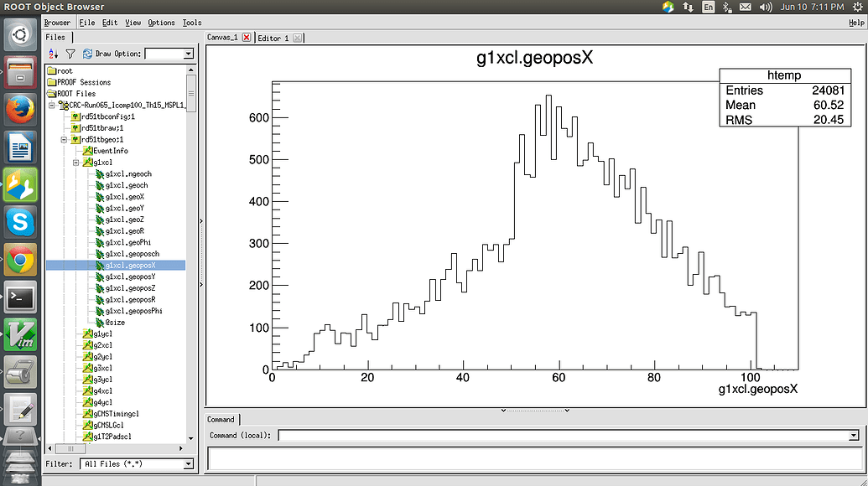Click the sort alphabetically icon in Files toolbar

53,54
